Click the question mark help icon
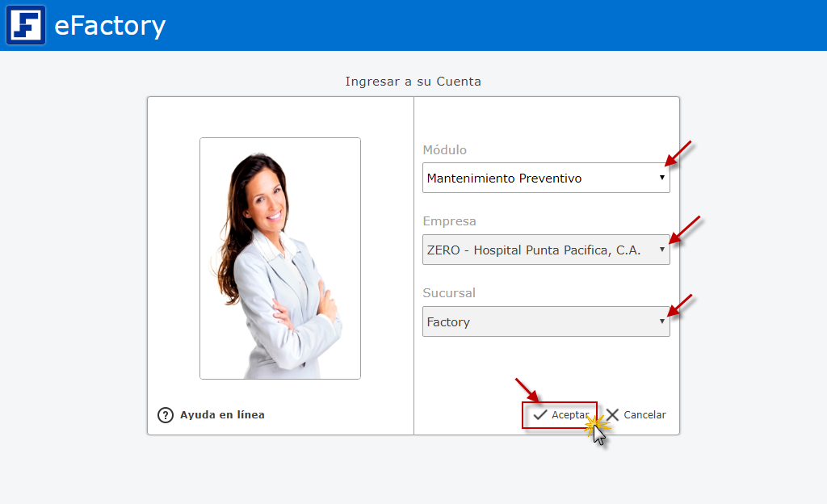 (166, 415)
